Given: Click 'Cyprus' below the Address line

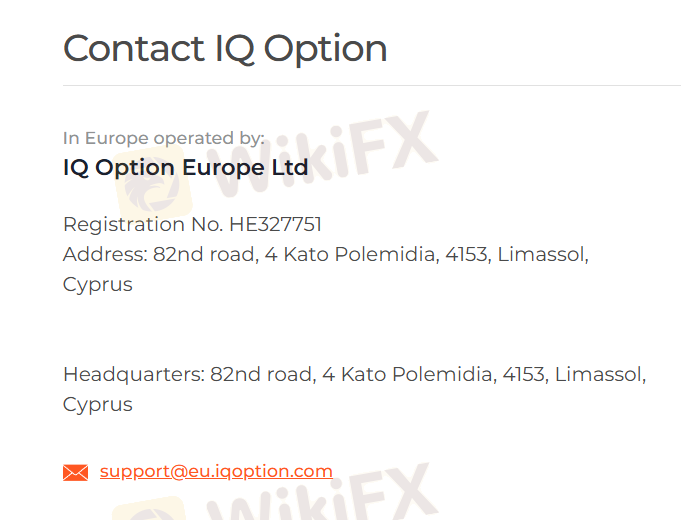Looking at the screenshot, I should [98, 285].
